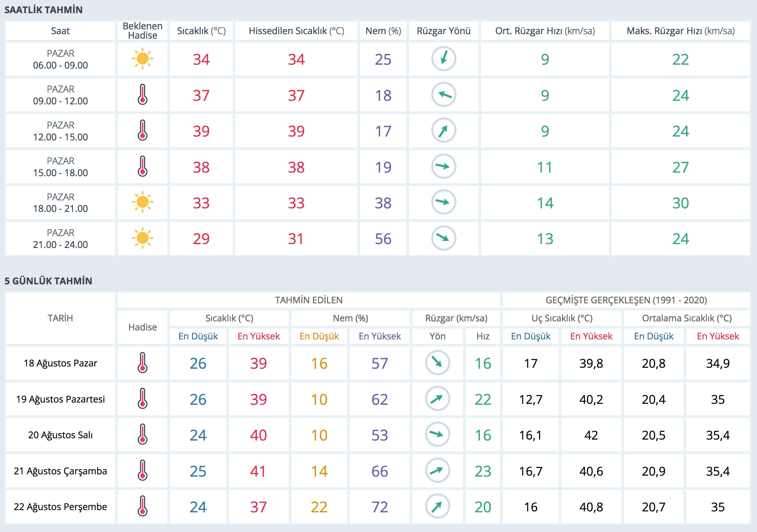Click the Hissedilen Sıcaklık column header
The height and width of the screenshot is (532, 757).
[x=296, y=31]
